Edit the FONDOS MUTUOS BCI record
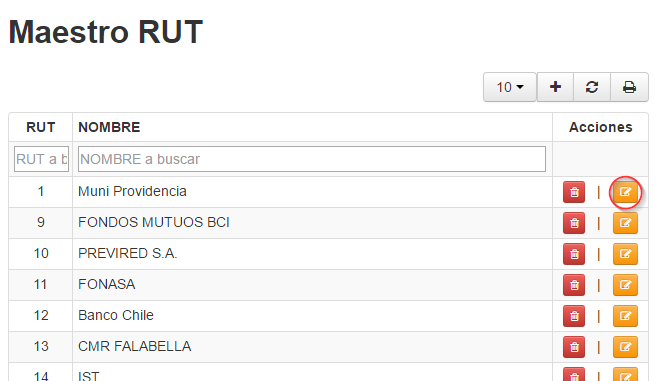Image resolution: width=666 pixels, height=381 pixels. (x=625, y=223)
